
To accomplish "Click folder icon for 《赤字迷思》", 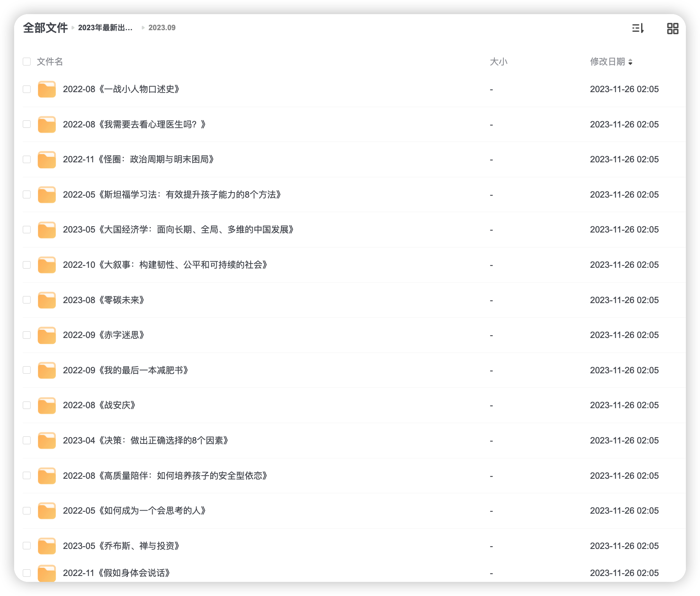I will [47, 335].
